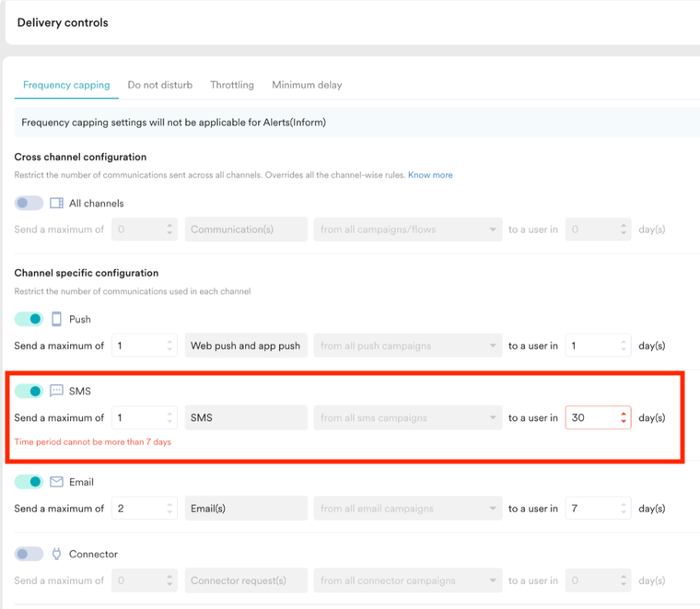Image resolution: width=700 pixels, height=609 pixels.
Task: Switch off the Email capping toggle
Action: click(x=29, y=482)
